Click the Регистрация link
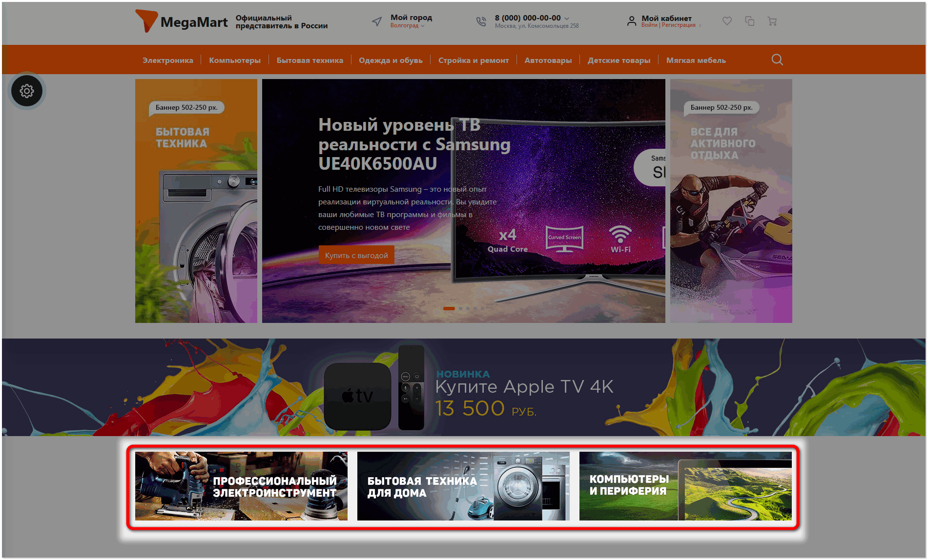 coord(679,25)
